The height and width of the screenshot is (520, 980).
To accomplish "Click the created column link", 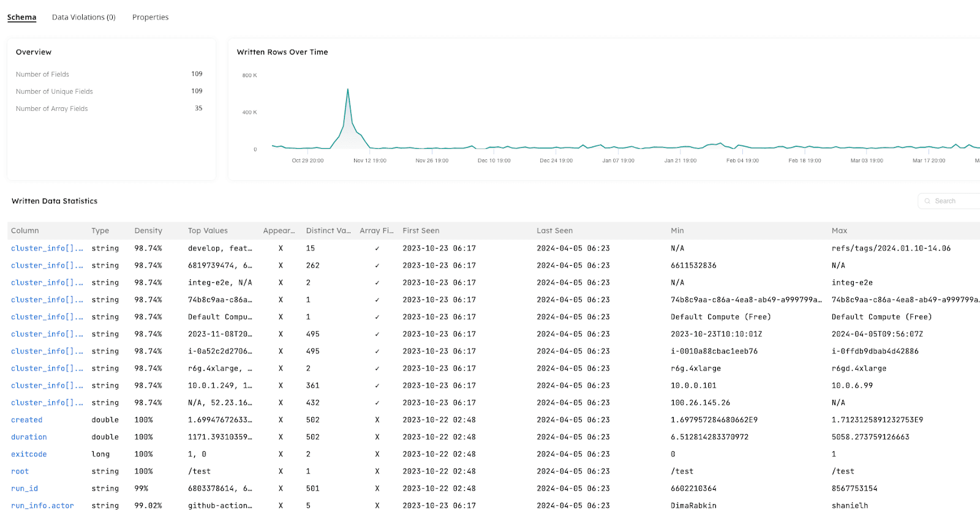I will [x=26, y=420].
